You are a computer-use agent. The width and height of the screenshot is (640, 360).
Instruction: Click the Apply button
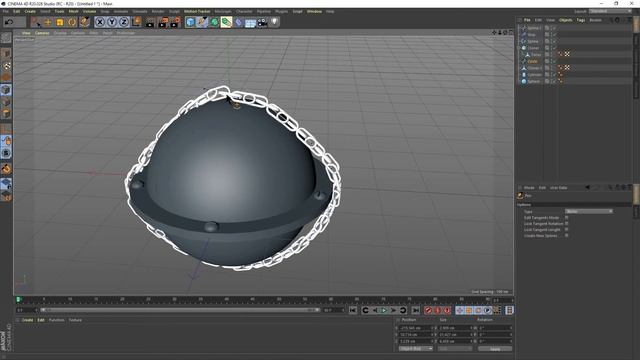tap(495, 349)
